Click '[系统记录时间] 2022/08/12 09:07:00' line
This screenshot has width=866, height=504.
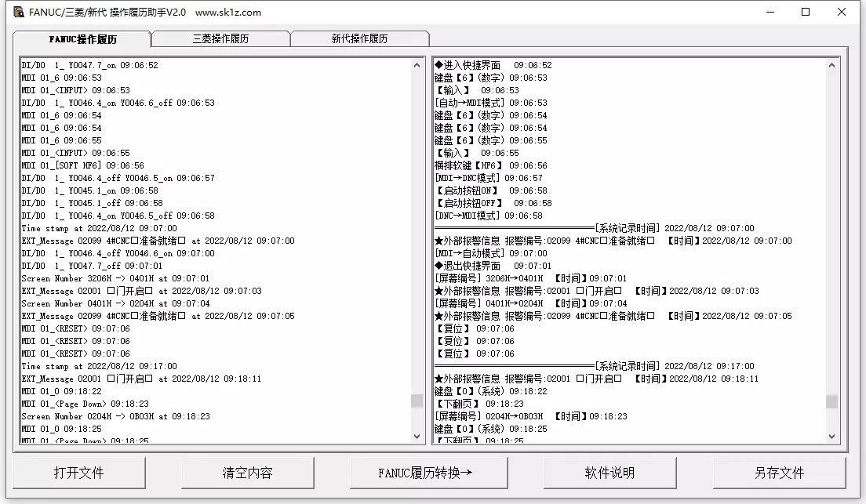595,228
